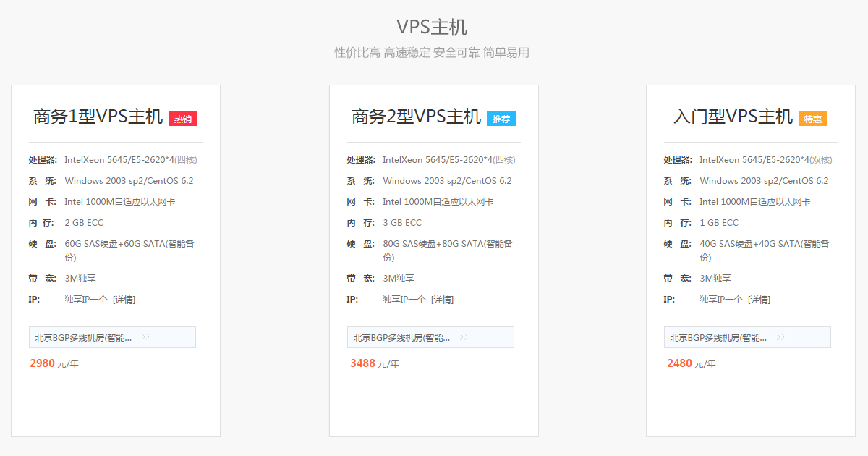
Task: Click processor text ending with (双核)
Action: point(766,160)
